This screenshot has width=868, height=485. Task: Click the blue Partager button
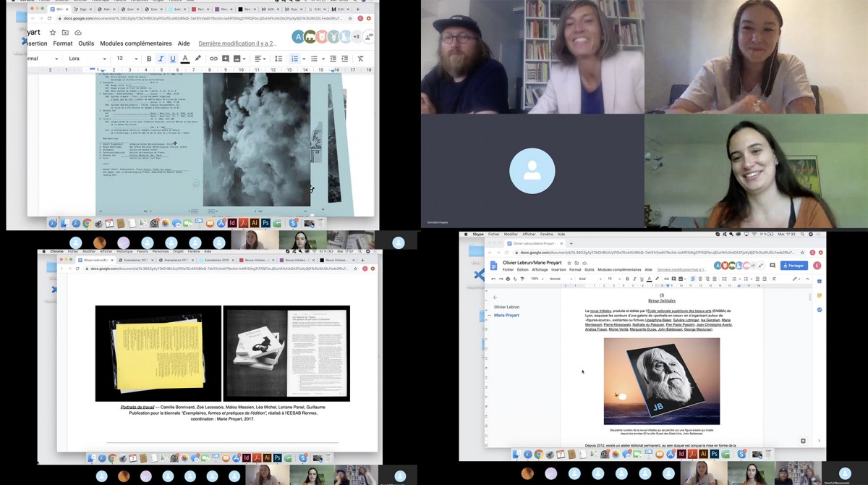[794, 266]
